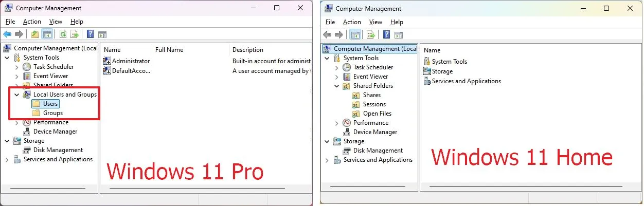Click the Device Manager icon in Pro window tree
This screenshot has height=206, width=644.
[27, 132]
